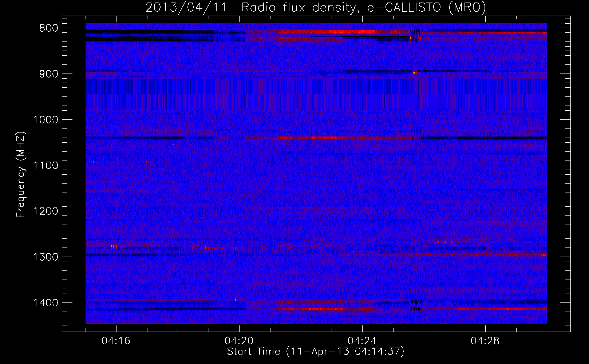Select the 800 frequency tick label
This screenshot has width=589, height=364.
point(48,28)
